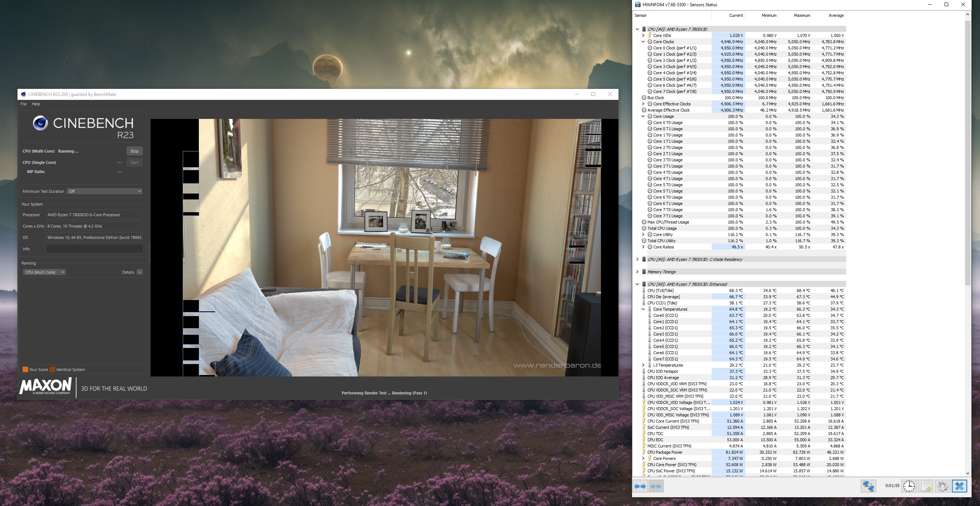
Task: Click chip icon beside Memory Timings
Action: [x=644, y=272]
